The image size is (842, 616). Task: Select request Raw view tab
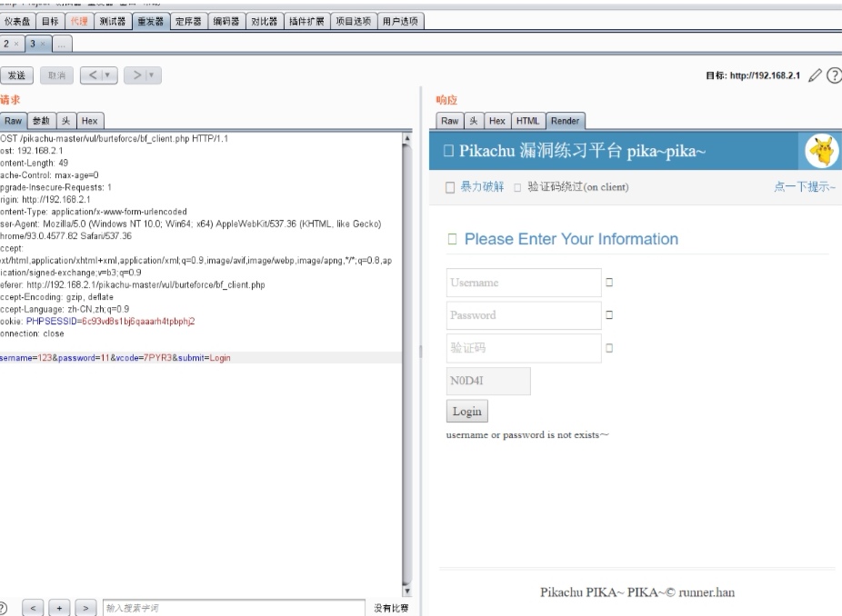[x=13, y=121]
